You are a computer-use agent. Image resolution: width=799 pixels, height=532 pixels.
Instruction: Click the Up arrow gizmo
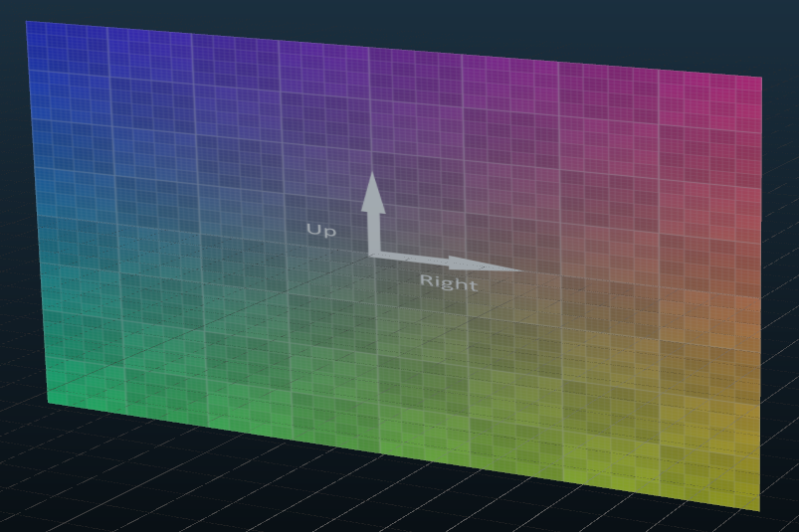373,212
